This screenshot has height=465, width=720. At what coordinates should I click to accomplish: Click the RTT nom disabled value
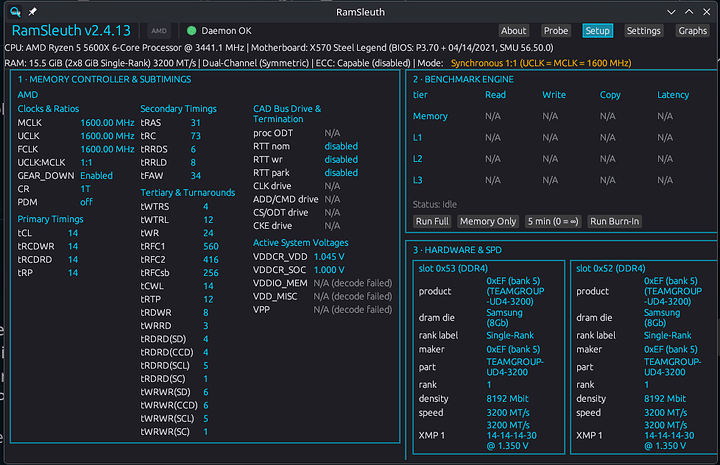(341, 146)
